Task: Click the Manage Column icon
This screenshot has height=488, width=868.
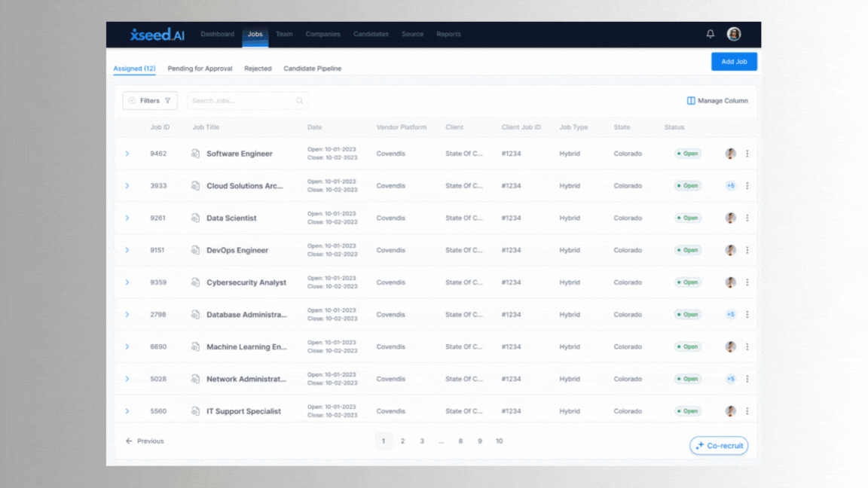Action: [690, 100]
